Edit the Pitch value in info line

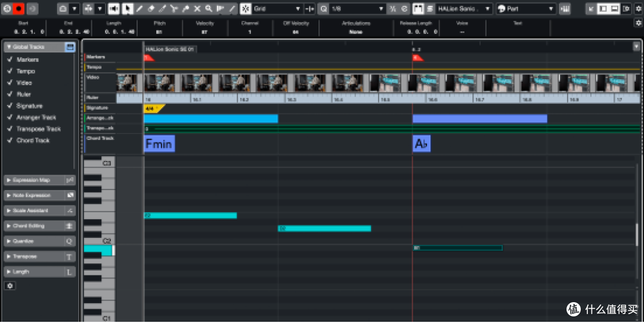pos(159,32)
